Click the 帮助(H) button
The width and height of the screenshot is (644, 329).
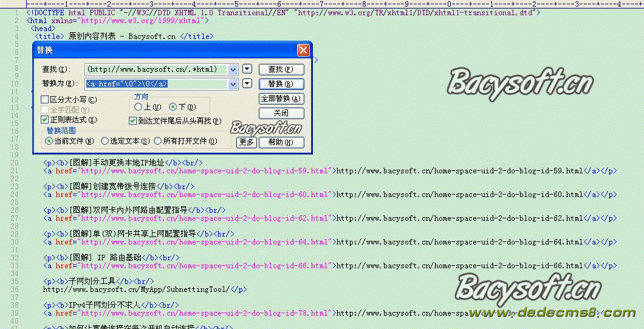[281, 142]
